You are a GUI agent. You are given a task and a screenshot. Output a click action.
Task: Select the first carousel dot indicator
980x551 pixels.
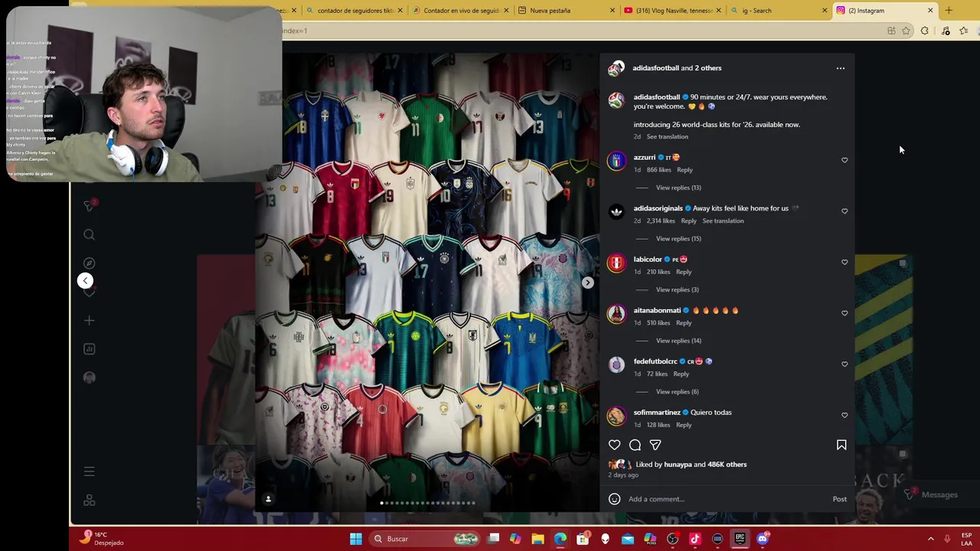tap(382, 504)
